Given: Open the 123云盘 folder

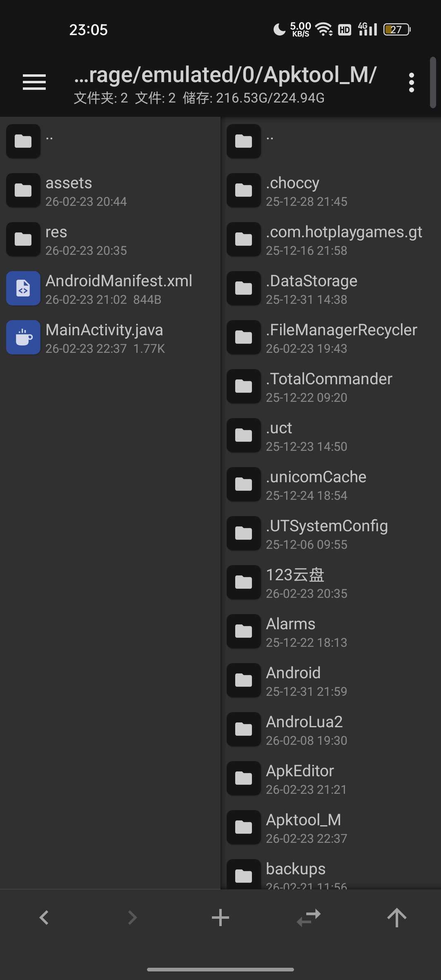Looking at the screenshot, I should pyautogui.click(x=295, y=583).
